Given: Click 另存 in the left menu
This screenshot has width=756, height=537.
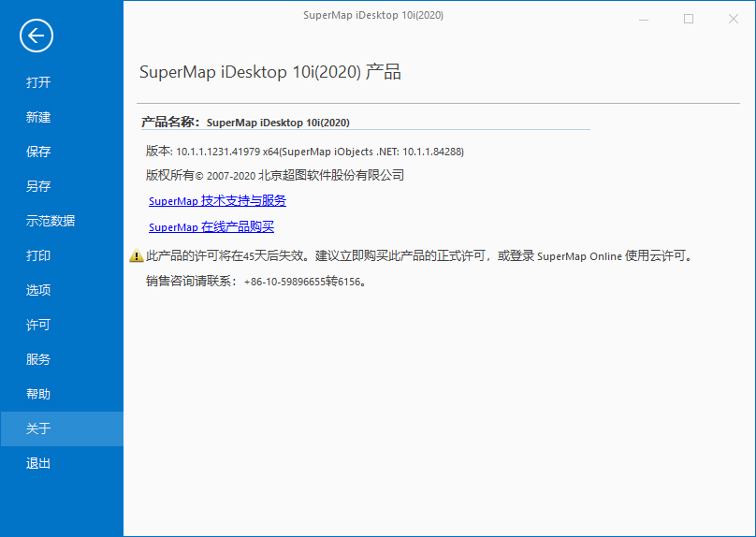Looking at the screenshot, I should pyautogui.click(x=38, y=186).
